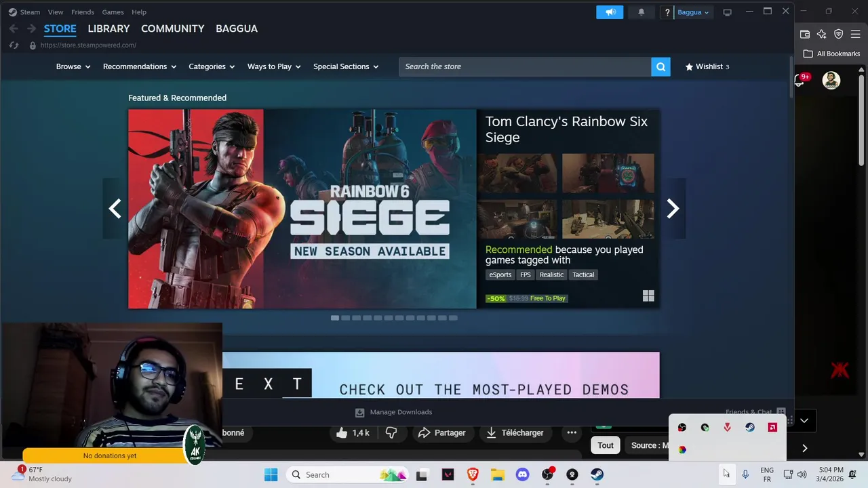Image resolution: width=868 pixels, height=488 pixels.
Task: Open the Browse dropdown menu
Action: (73, 66)
